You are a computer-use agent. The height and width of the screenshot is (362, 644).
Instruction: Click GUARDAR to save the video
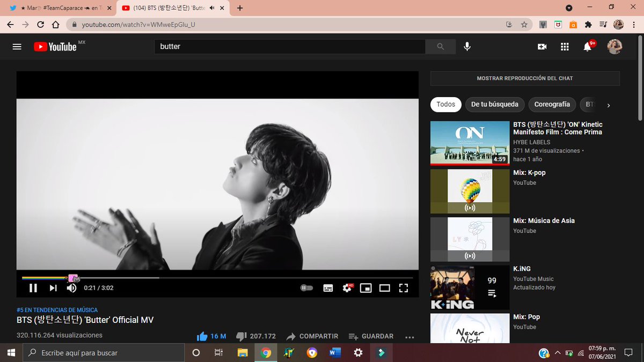(371, 336)
